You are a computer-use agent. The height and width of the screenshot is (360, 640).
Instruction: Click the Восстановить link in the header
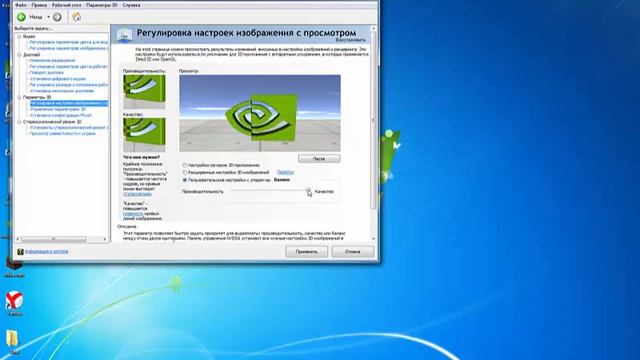click(x=351, y=40)
